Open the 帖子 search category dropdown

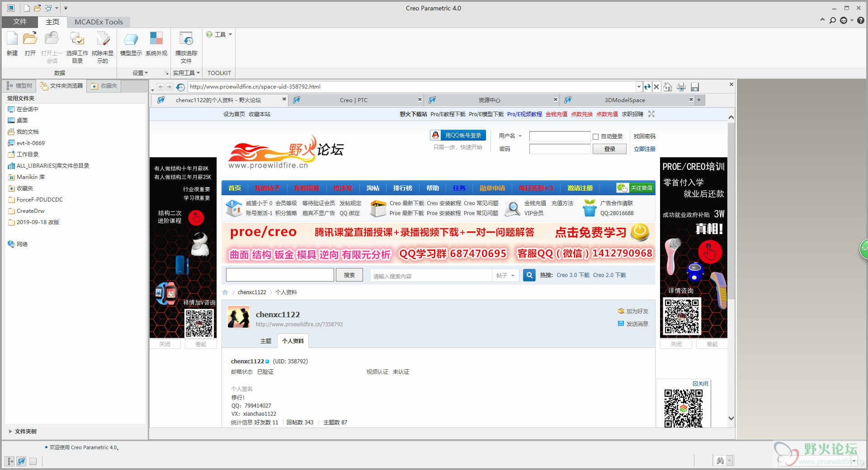point(505,275)
